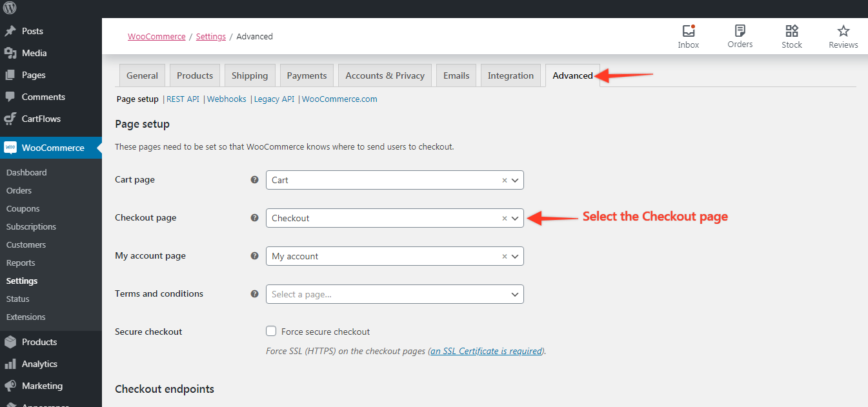Clear the Cart page selection
The image size is (868, 407).
505,181
